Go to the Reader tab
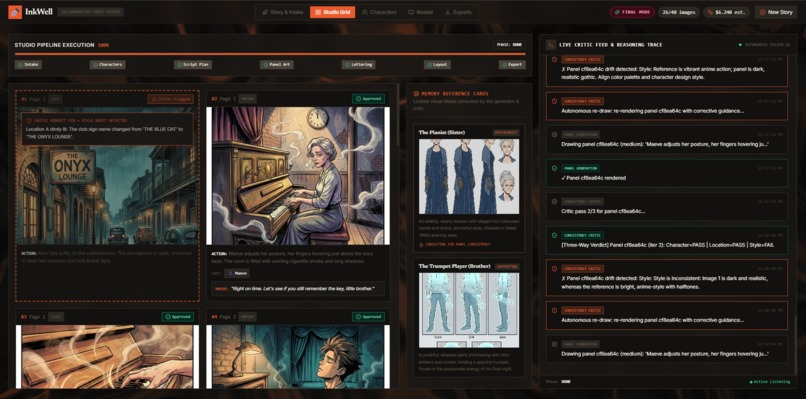This screenshot has width=806, height=399. click(420, 12)
